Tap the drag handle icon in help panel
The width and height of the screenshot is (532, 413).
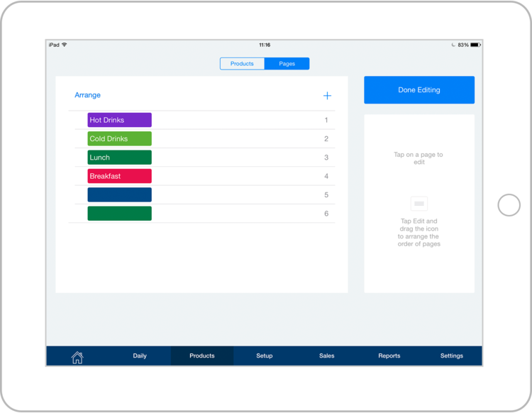coord(419,204)
